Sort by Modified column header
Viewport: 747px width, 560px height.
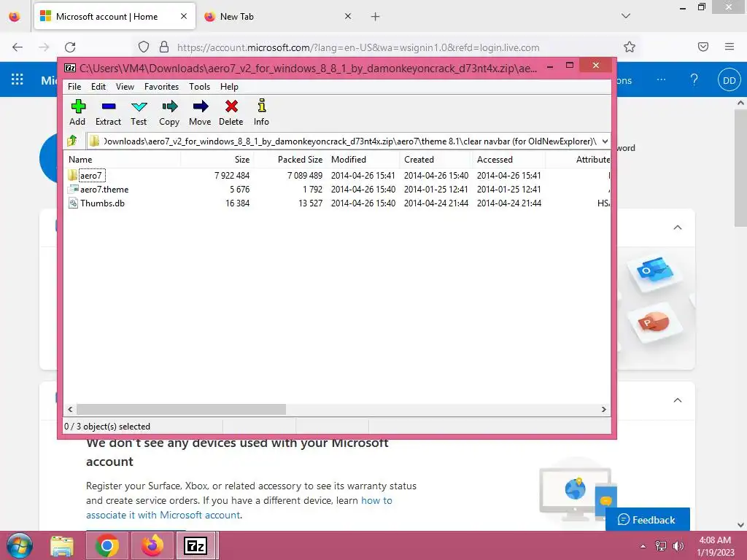pos(363,160)
